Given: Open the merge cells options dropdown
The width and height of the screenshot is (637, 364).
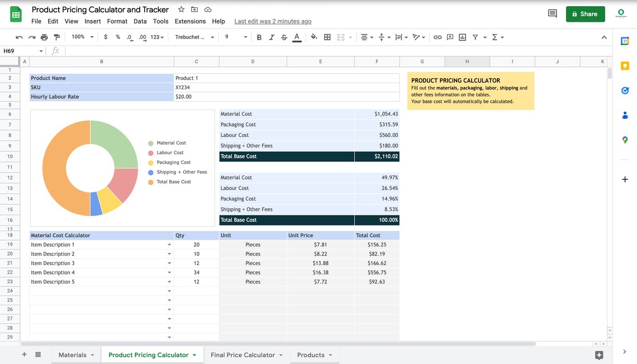Looking at the screenshot, I should point(350,37).
